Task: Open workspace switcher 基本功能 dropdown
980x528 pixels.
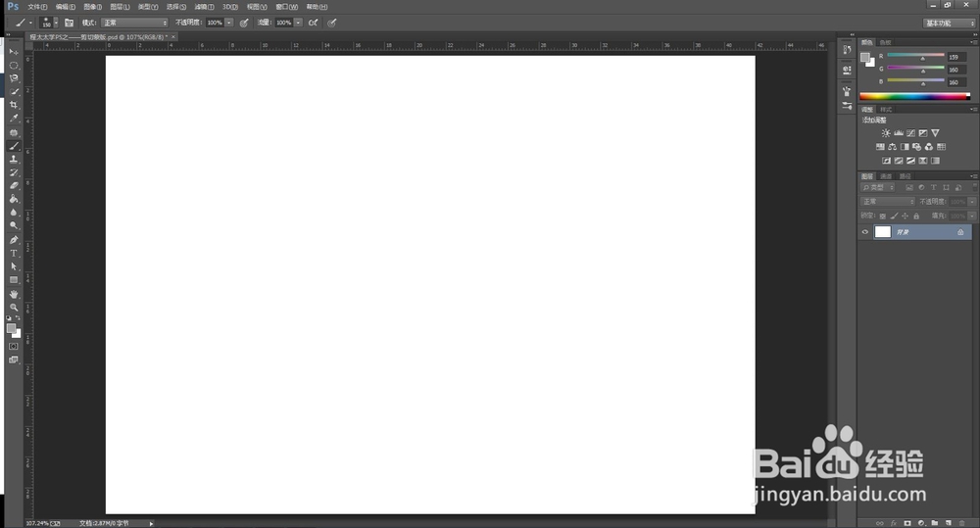Action: [x=950, y=24]
